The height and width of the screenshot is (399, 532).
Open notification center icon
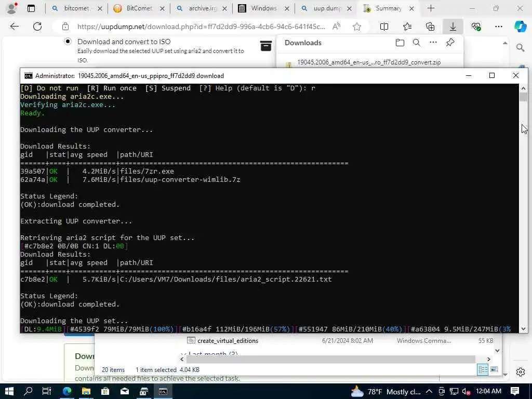[x=515, y=392]
